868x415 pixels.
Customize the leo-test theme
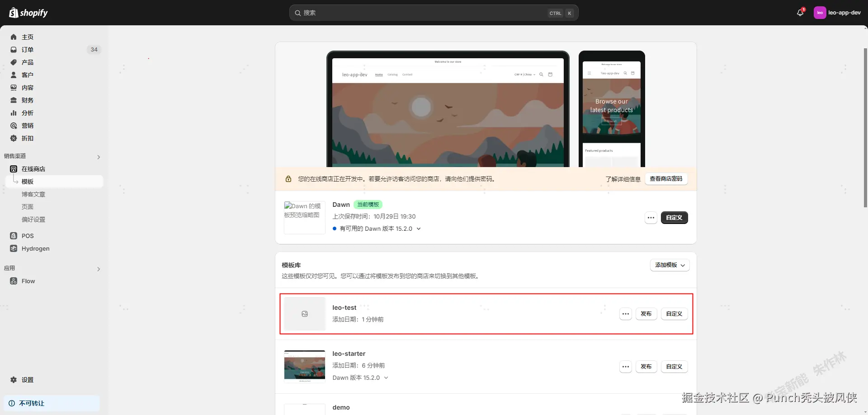674,314
